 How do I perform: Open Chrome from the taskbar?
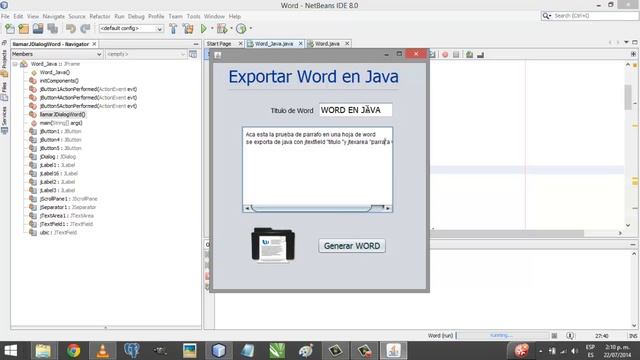74,351
